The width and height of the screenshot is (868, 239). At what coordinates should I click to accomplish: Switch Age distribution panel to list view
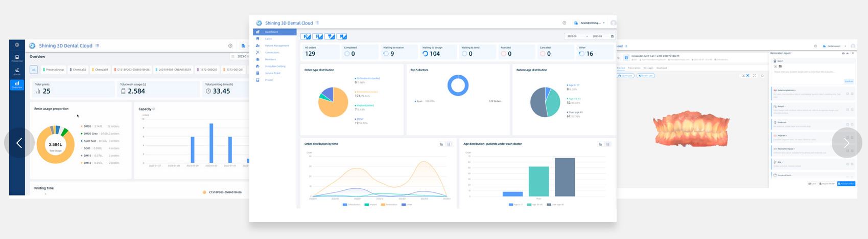(x=608, y=144)
